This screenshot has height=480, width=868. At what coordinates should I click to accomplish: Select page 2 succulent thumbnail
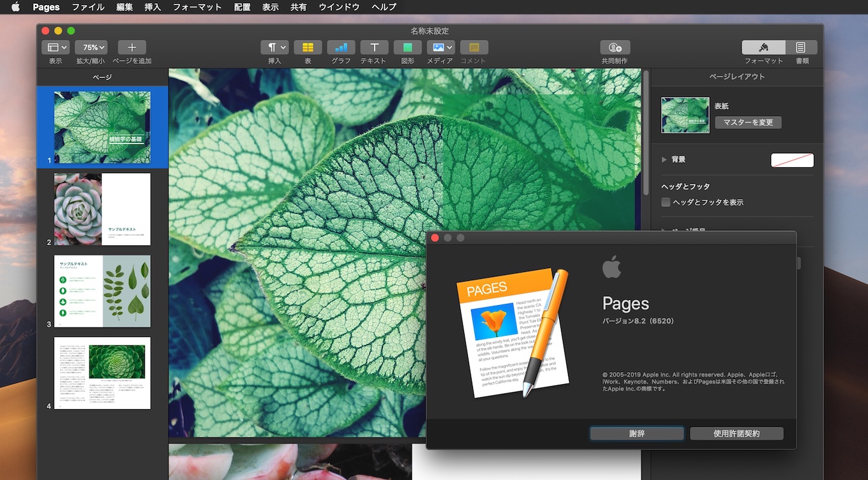102,209
